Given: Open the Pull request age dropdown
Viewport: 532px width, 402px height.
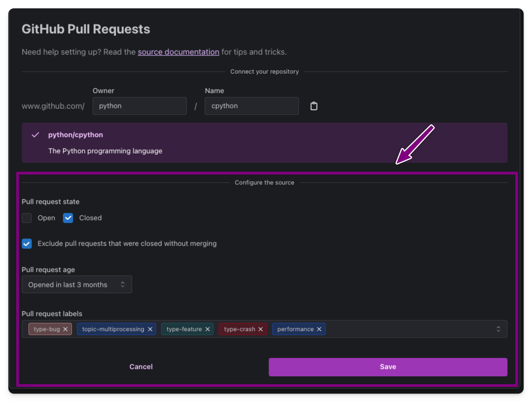Looking at the screenshot, I should tap(77, 284).
